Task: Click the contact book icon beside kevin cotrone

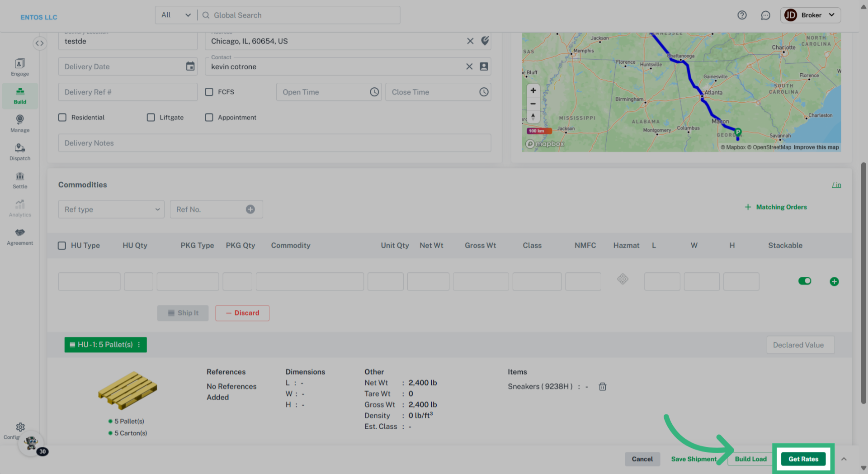Action: 484,66
